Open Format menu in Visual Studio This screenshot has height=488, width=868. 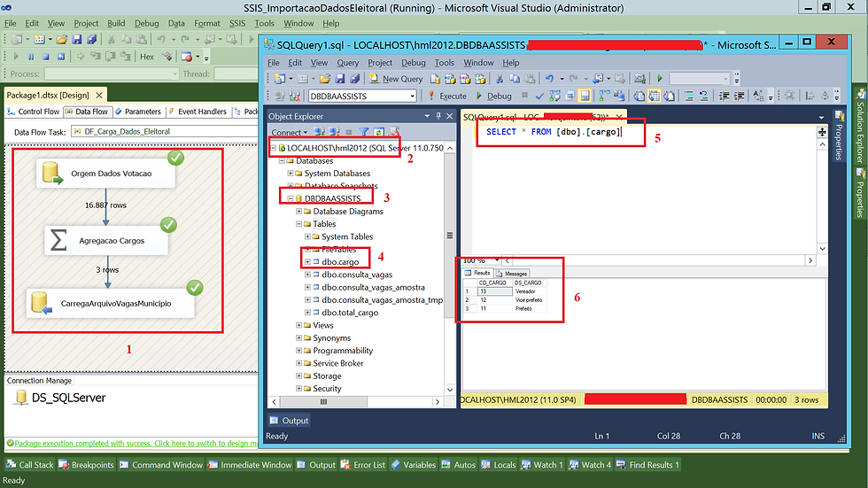pyautogui.click(x=207, y=23)
